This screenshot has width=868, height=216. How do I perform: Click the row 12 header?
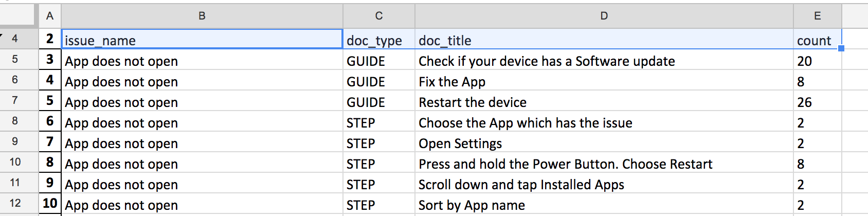(x=15, y=203)
